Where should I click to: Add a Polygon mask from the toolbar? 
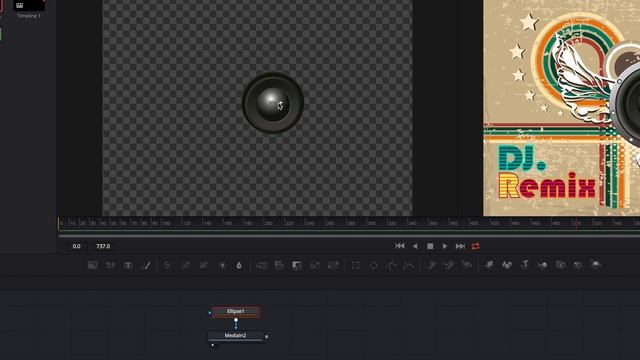[x=391, y=265]
